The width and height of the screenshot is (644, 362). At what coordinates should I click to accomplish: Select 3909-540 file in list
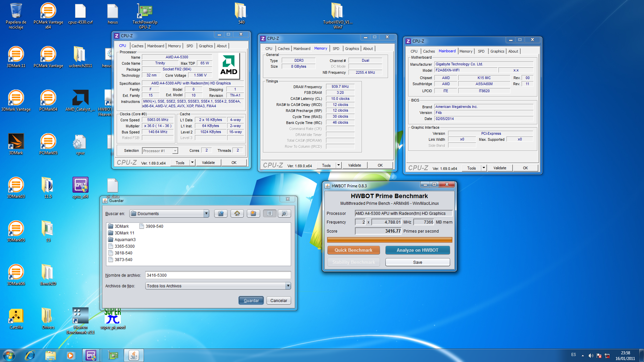click(x=151, y=226)
